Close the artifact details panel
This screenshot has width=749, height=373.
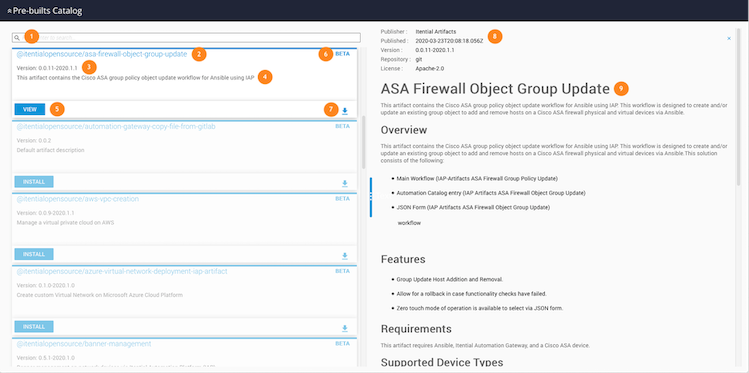click(729, 38)
